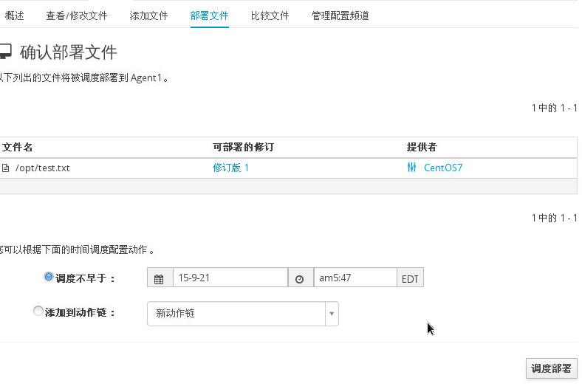
Task: Open the 修订版 1 link
Action: point(230,168)
